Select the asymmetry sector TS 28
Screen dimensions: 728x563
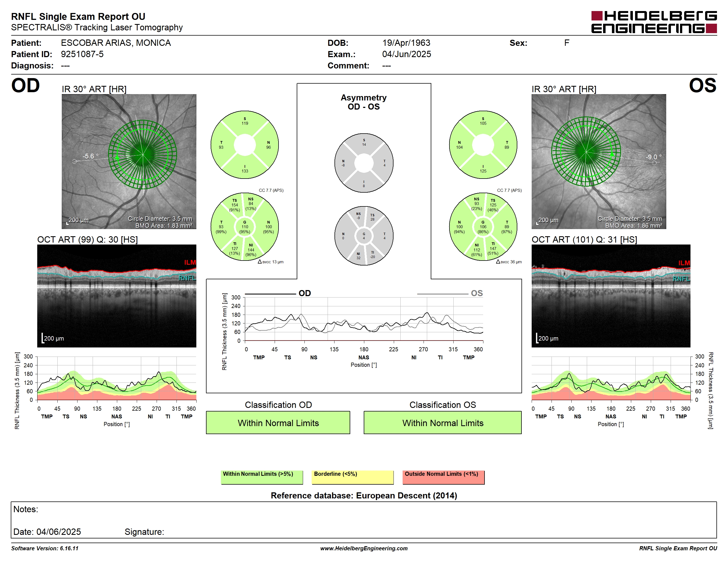pos(372,217)
